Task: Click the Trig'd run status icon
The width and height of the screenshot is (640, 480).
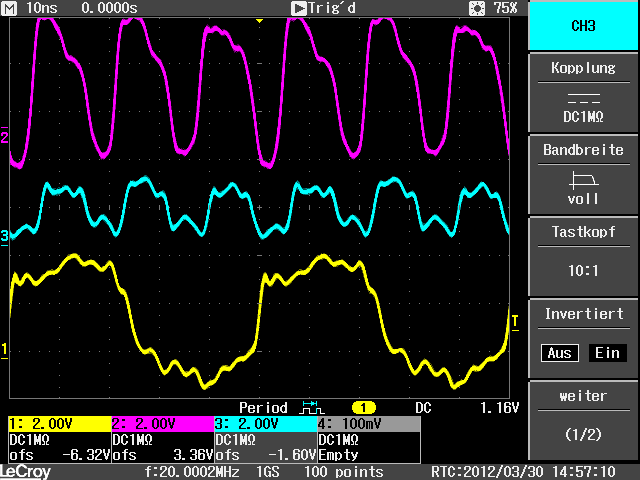Action: pos(299,8)
